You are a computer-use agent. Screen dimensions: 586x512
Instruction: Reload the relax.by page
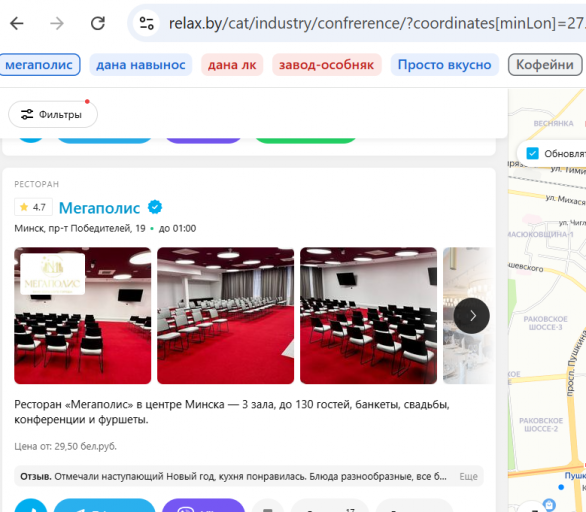pos(98,24)
